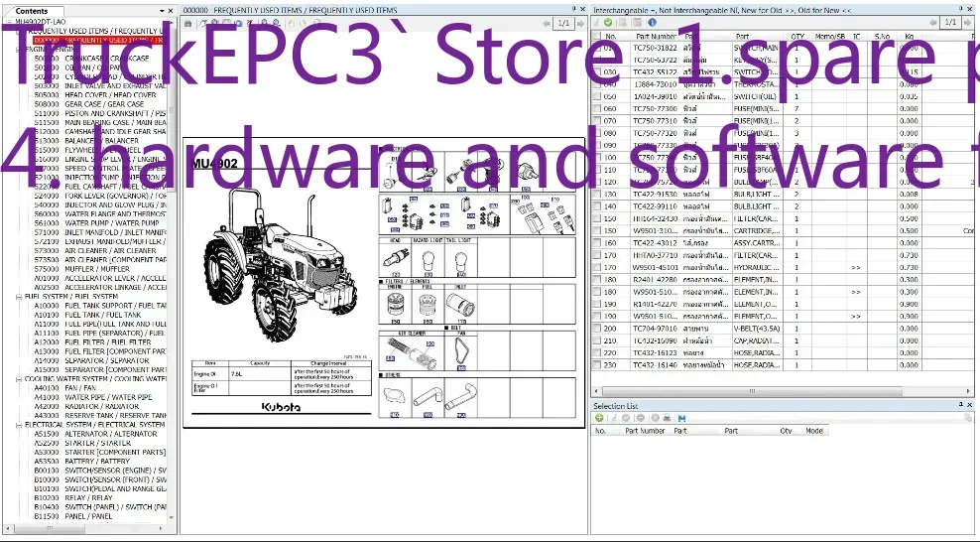Click the V-belt picture in the diagram
This screenshot has width=980, height=542.
[461, 352]
